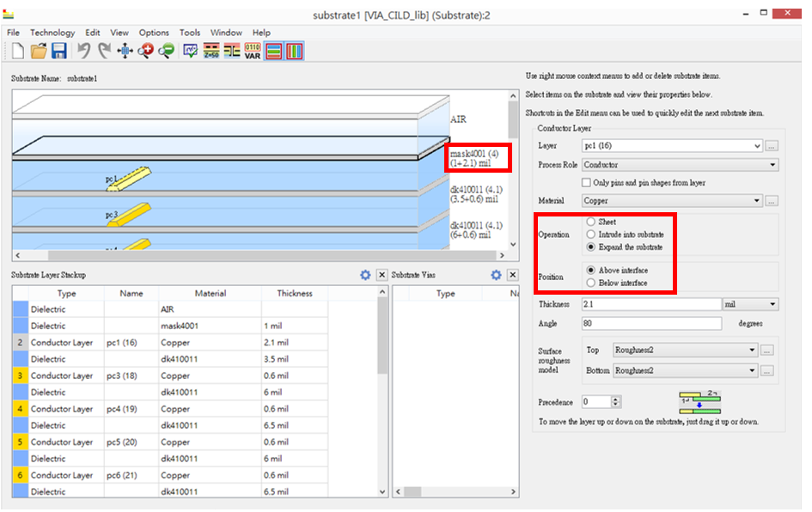
Task: Click the precedence illustration graphic
Action: coord(699,402)
